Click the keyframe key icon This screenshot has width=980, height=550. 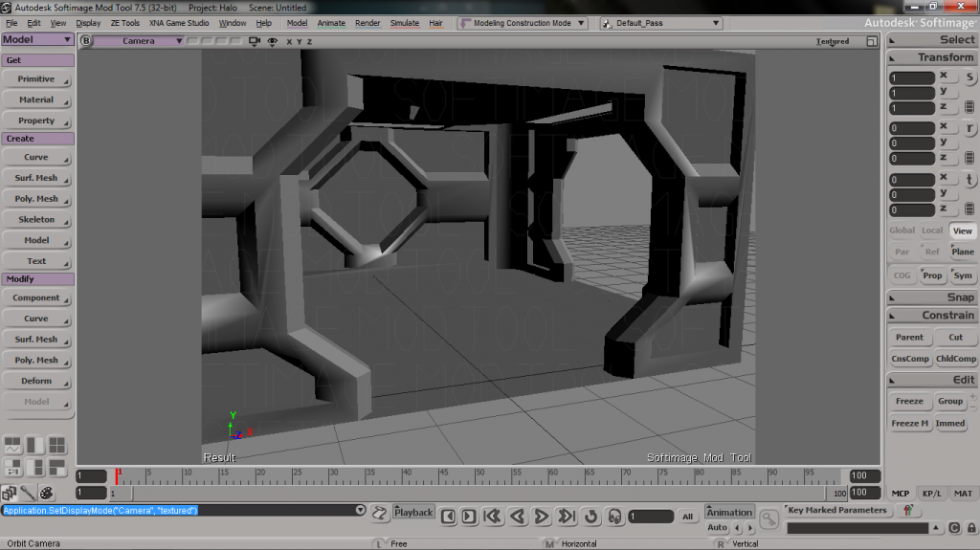769,518
